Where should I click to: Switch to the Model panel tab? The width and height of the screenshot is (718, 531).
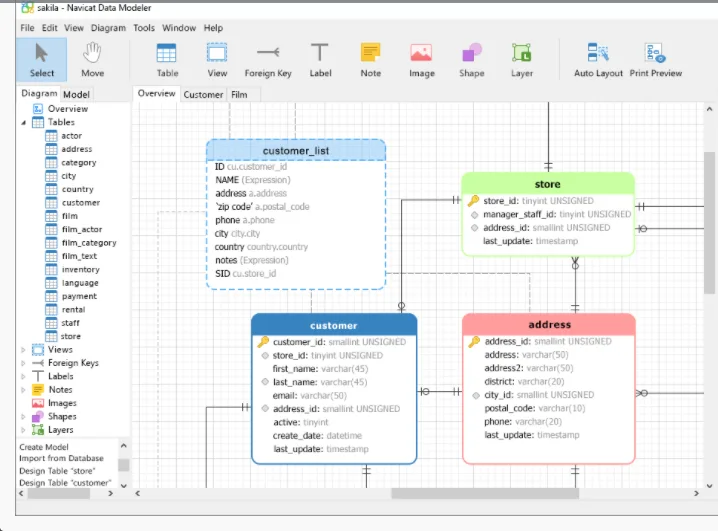pyautogui.click(x=76, y=94)
